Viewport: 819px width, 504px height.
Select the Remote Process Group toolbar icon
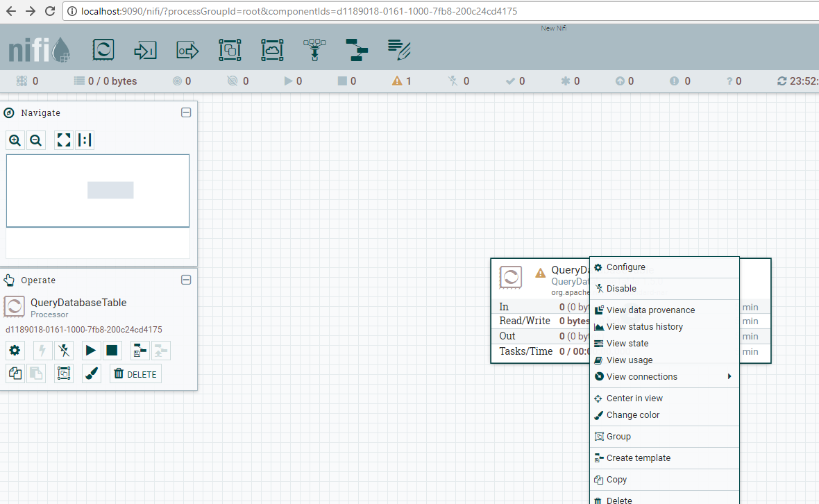coord(272,50)
